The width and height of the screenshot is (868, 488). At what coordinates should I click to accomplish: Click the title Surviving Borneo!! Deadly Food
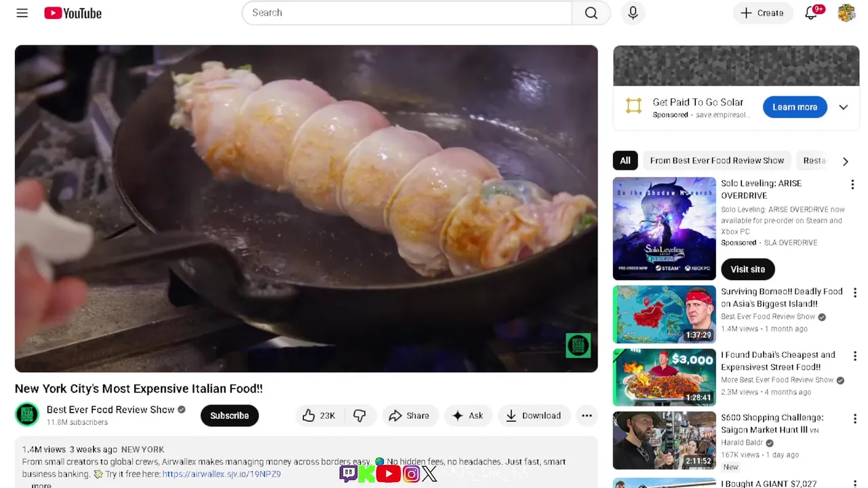[781, 298]
